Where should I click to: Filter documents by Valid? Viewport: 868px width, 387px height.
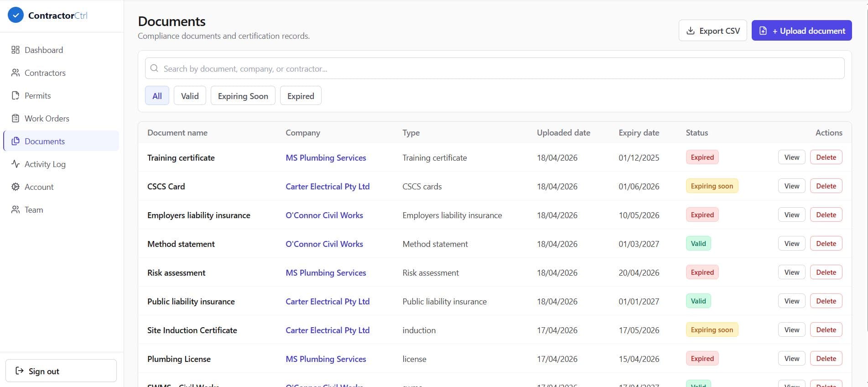tap(190, 96)
